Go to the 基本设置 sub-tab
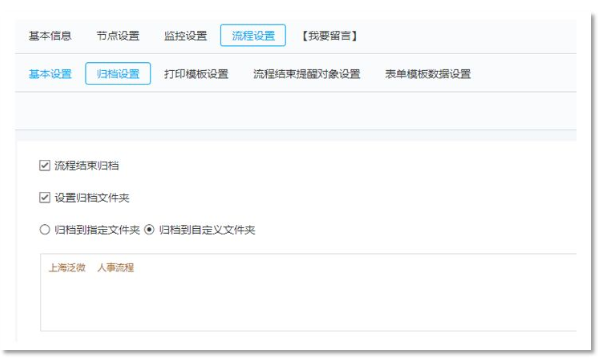 point(50,74)
